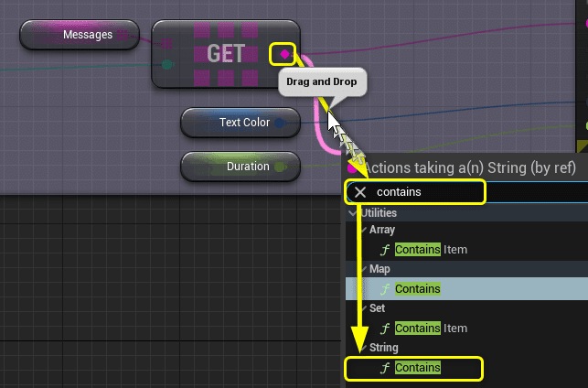The height and width of the screenshot is (388, 588).
Task: Click into the contains search field
Action: click(x=467, y=192)
